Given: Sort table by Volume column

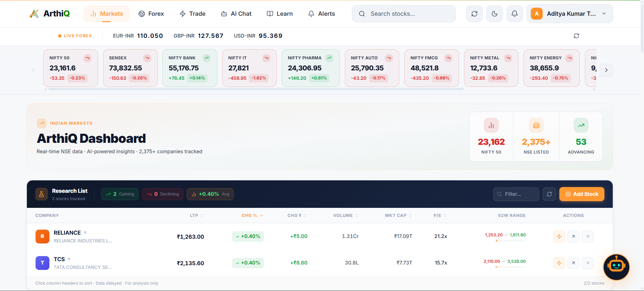Looking at the screenshot, I should [x=346, y=216].
